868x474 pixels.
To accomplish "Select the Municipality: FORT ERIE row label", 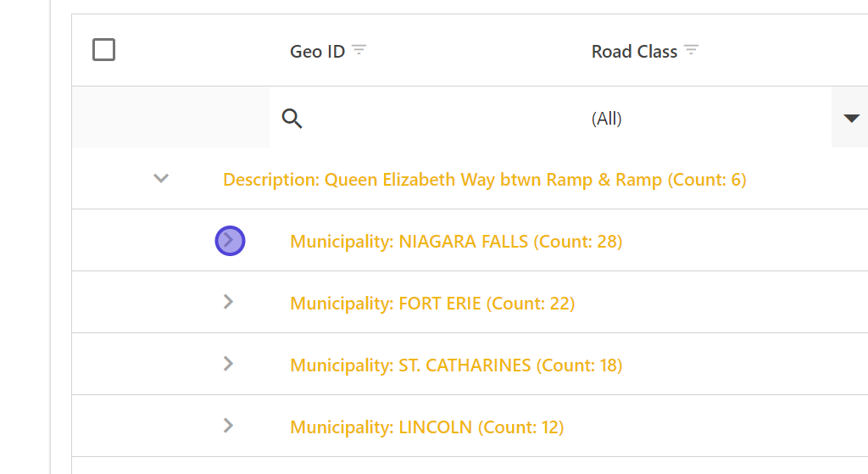I will pos(432,304).
